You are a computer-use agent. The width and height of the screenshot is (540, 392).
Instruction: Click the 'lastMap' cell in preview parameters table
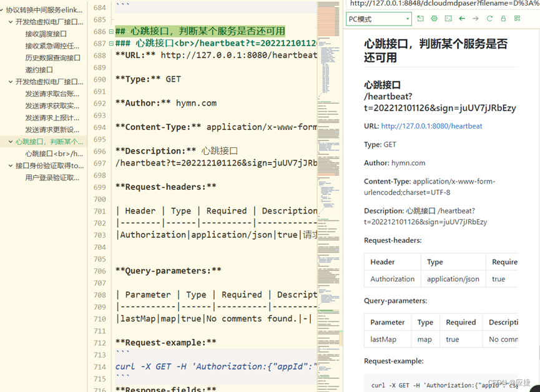(388, 340)
